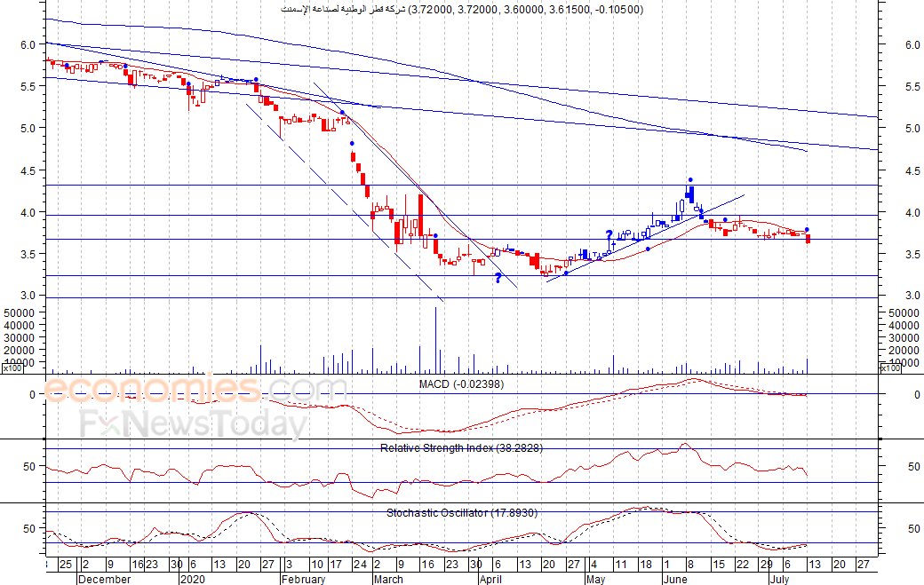Click the blue dot above the June price peak

click(690, 180)
